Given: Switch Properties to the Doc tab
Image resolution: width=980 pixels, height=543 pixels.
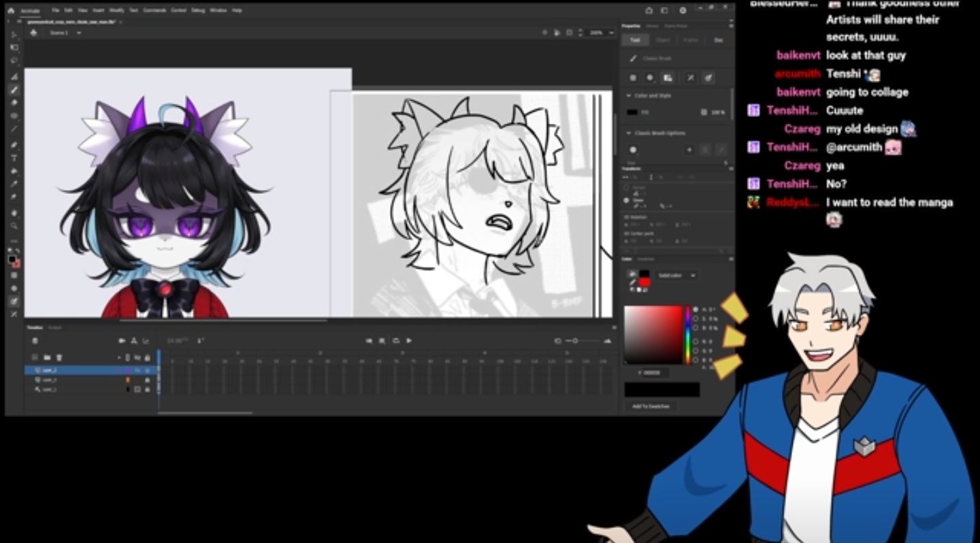Looking at the screenshot, I should pyautogui.click(x=718, y=40).
